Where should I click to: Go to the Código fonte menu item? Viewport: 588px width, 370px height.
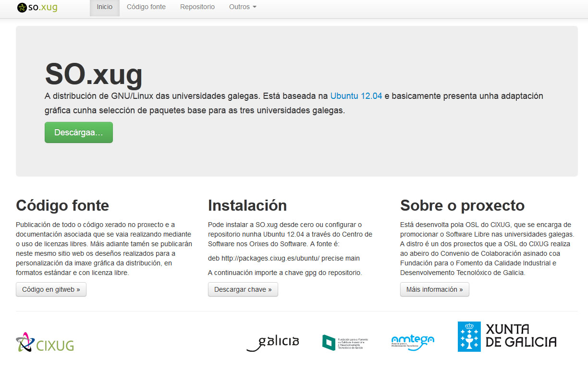coord(146,7)
